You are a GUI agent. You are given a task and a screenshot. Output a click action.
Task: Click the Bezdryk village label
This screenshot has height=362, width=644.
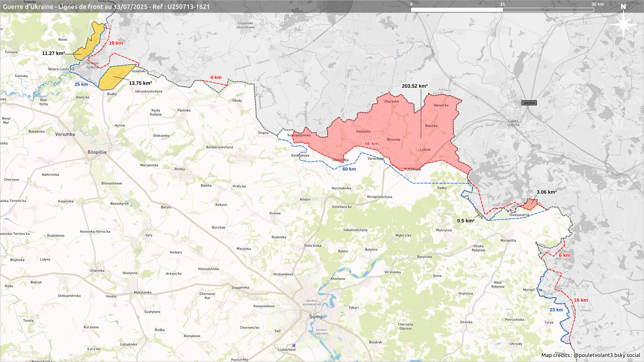(x=375, y=342)
